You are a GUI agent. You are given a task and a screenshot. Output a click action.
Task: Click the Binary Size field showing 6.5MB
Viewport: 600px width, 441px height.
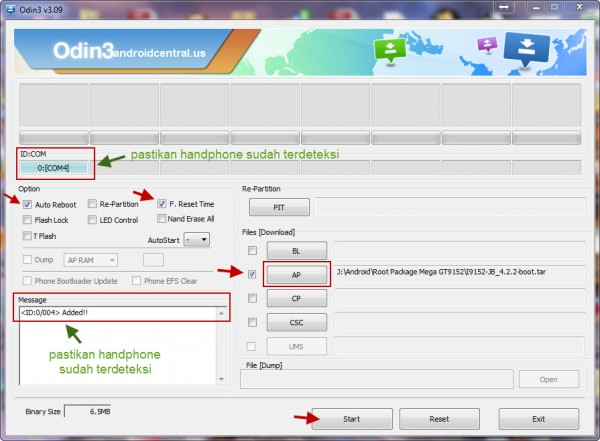coord(88,412)
